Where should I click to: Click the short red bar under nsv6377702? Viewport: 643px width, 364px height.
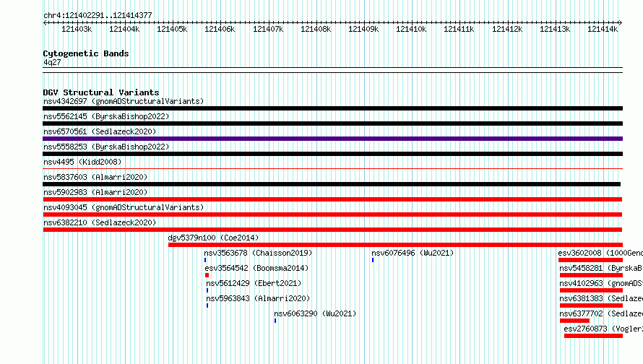[x=574, y=321]
